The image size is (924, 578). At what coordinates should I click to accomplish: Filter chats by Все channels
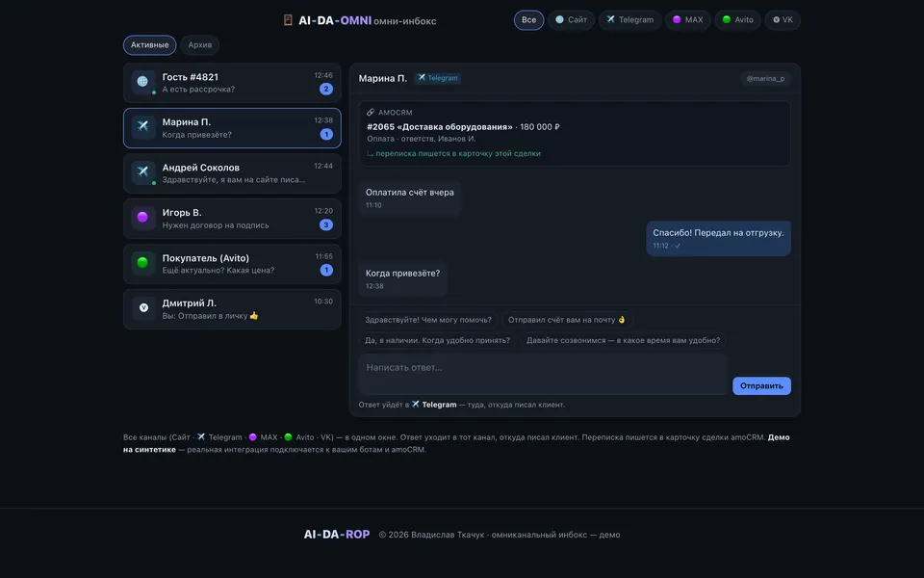(x=528, y=20)
